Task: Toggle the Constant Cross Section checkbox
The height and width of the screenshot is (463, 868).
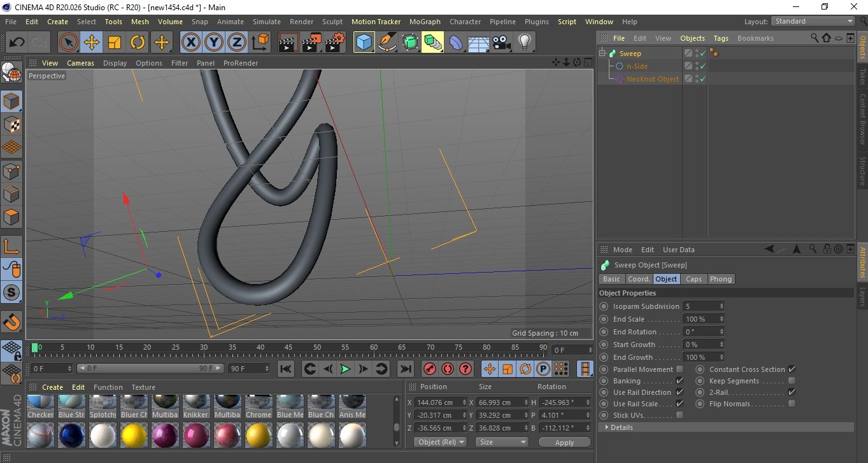Action: click(792, 369)
